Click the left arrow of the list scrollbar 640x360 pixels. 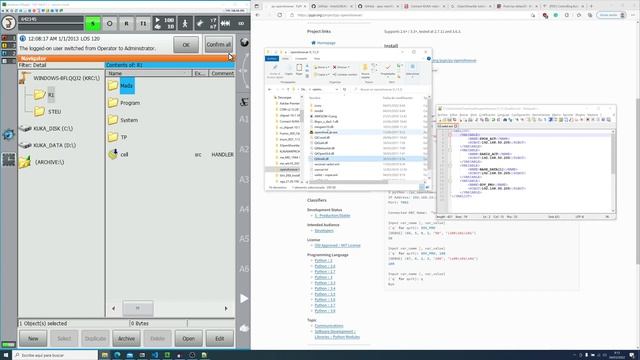(x=113, y=309)
